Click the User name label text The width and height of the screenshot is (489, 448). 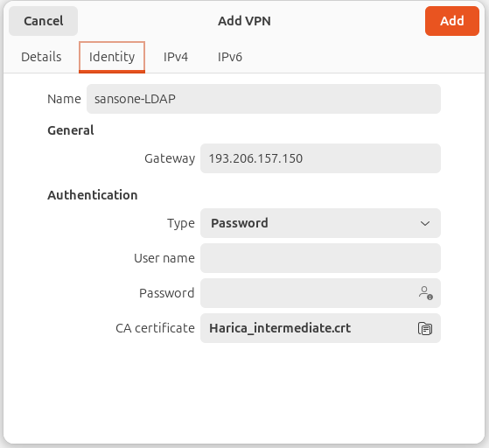pyautogui.click(x=164, y=258)
